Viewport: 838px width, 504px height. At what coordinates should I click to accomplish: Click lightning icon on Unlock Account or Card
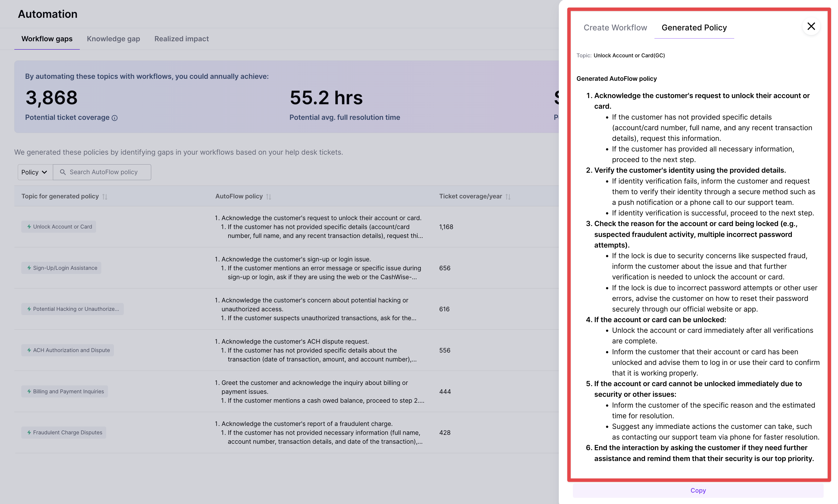point(29,227)
